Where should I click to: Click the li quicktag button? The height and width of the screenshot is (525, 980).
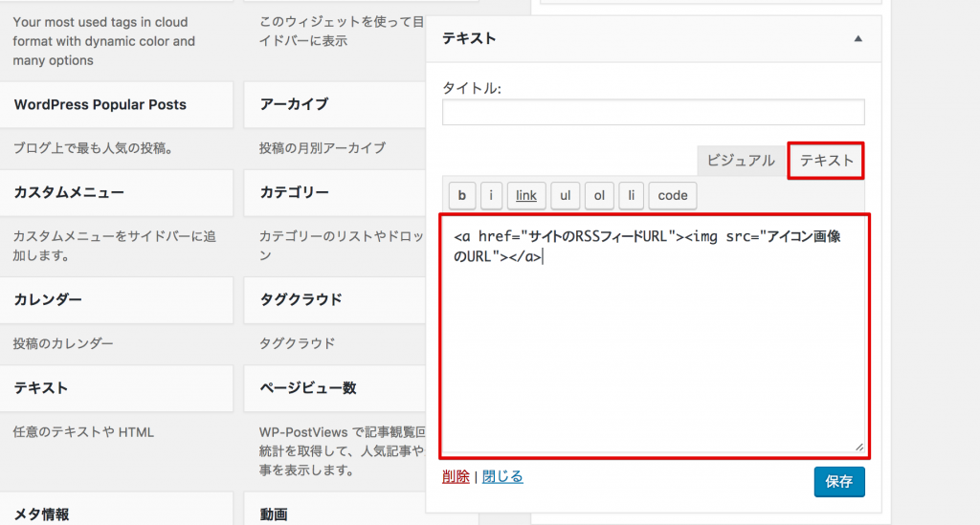click(631, 195)
